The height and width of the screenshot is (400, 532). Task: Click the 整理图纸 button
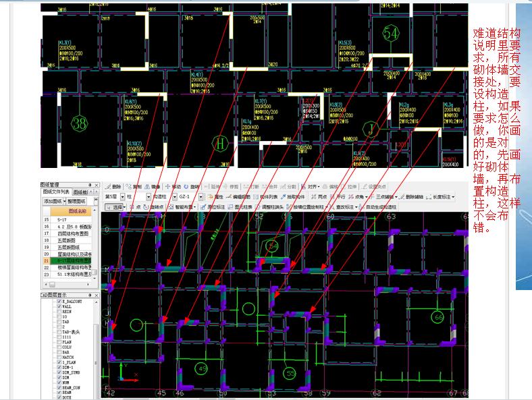77,201
